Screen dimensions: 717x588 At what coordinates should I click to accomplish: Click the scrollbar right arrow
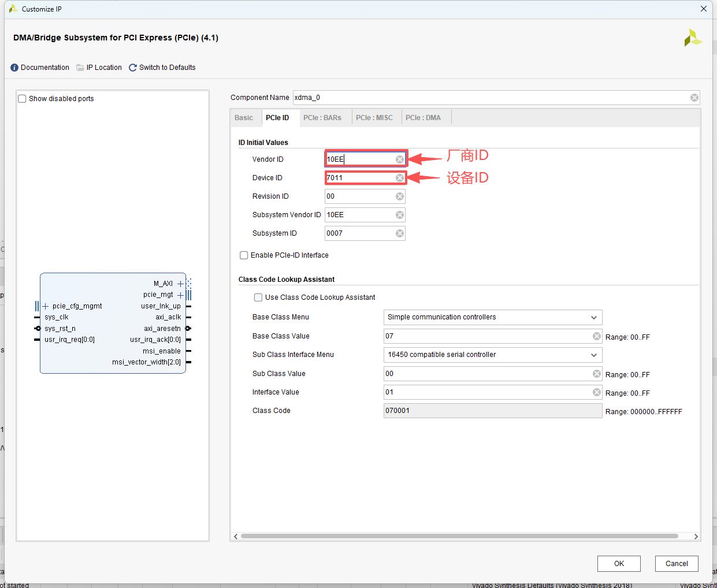(x=696, y=537)
